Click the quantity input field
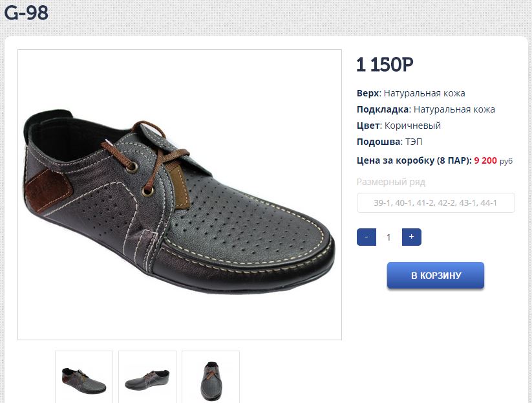The image size is (532, 403). click(388, 237)
